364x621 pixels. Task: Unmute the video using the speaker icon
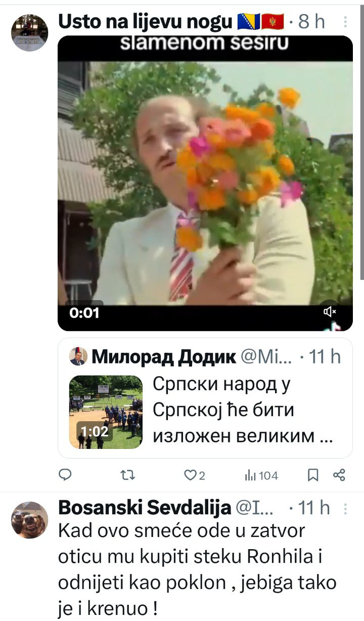click(330, 311)
